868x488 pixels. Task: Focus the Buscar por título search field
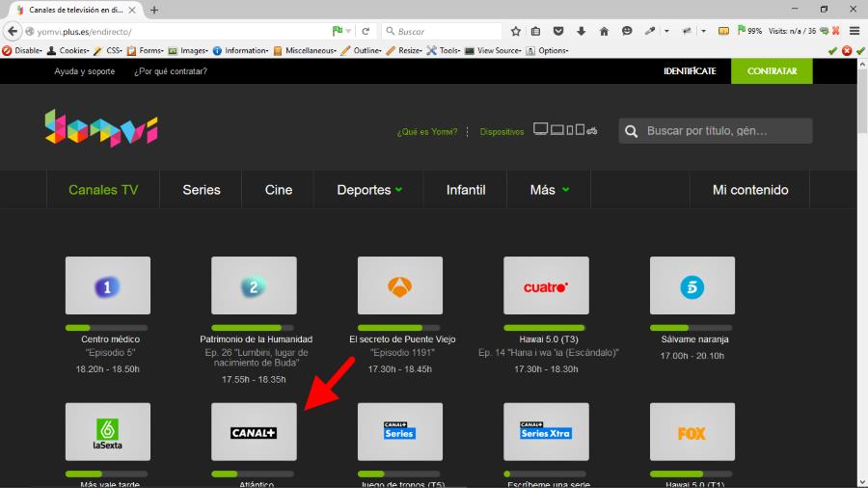(x=716, y=131)
